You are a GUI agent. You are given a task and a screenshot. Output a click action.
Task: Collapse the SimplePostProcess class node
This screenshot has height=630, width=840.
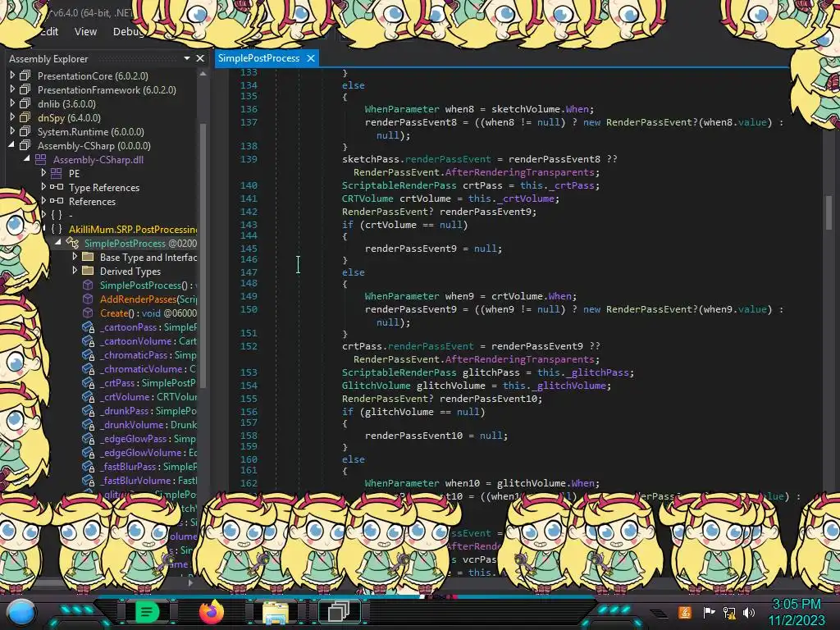tap(58, 243)
